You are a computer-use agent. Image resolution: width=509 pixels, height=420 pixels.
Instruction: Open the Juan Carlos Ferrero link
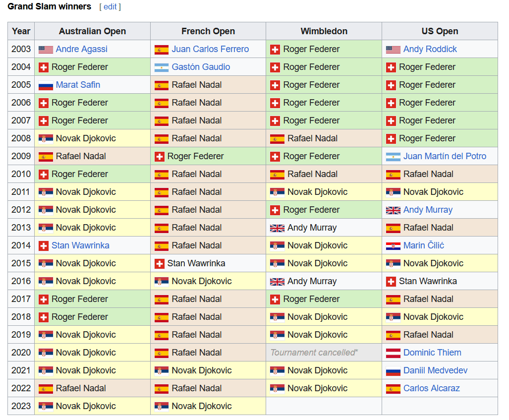click(210, 49)
